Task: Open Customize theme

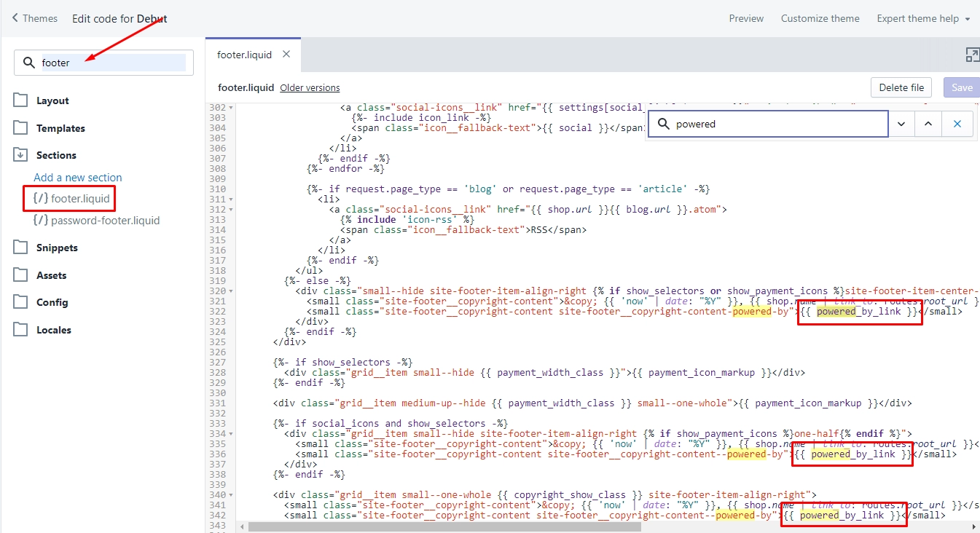Action: coord(820,18)
